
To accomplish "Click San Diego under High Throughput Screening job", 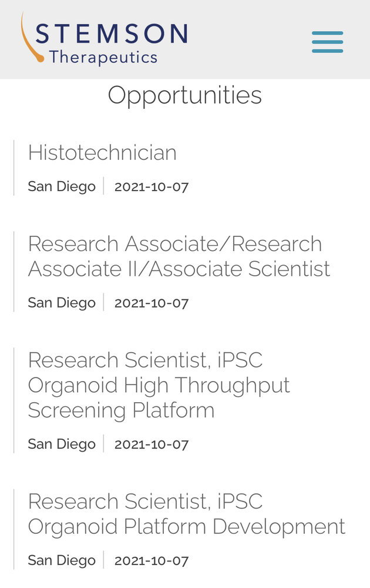I will (62, 444).
